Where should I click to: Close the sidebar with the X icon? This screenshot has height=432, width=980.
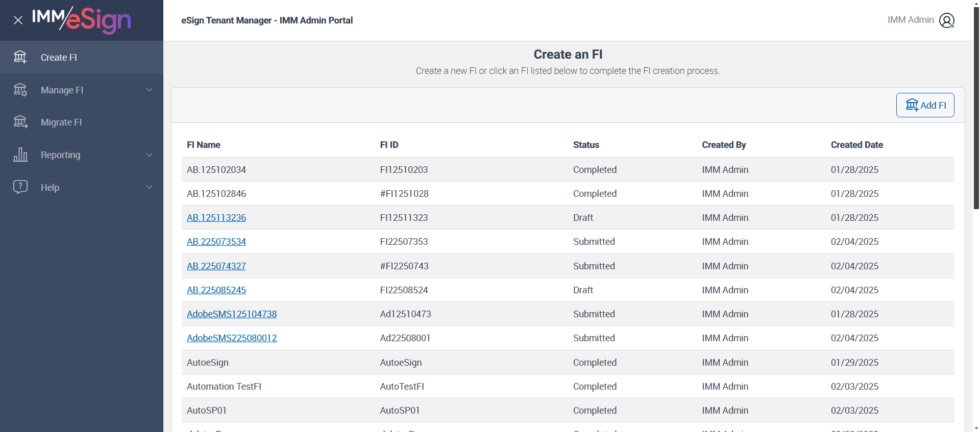18,20
